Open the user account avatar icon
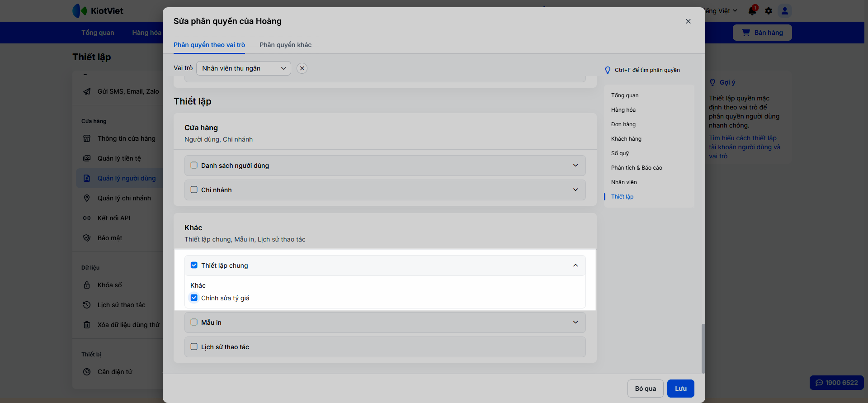This screenshot has height=403, width=868. [x=785, y=11]
